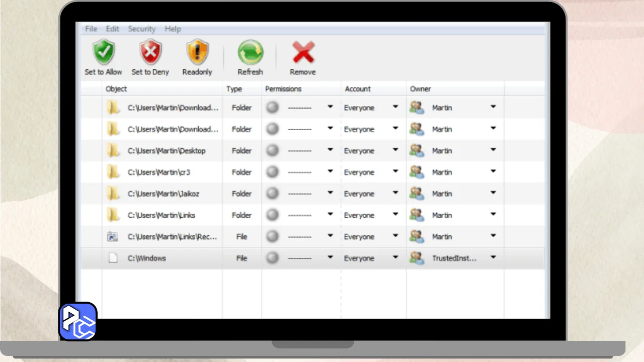Viewport: 644px width, 362px height.
Task: Click the grey status circle in C:\Users\Martin\Links row
Action: pos(272,215)
